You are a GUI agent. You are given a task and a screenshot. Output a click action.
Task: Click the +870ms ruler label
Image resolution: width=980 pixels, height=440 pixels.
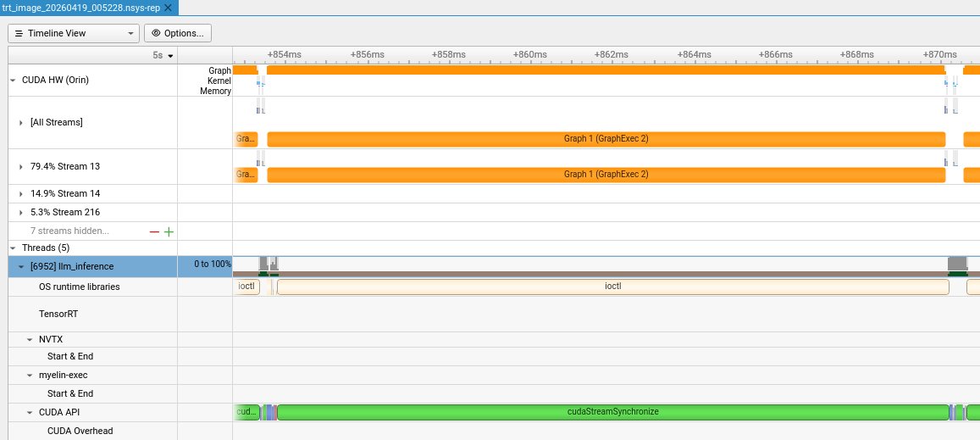click(940, 54)
